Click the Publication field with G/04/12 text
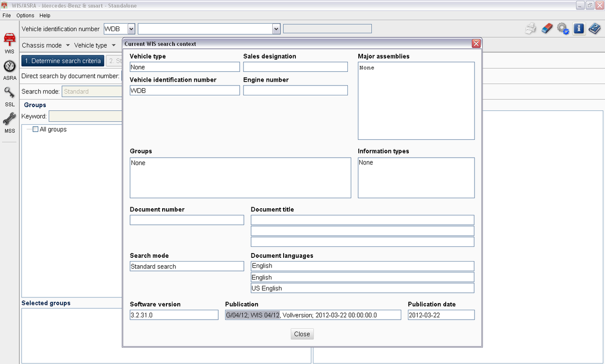This screenshot has width=605, height=364. pos(313,315)
